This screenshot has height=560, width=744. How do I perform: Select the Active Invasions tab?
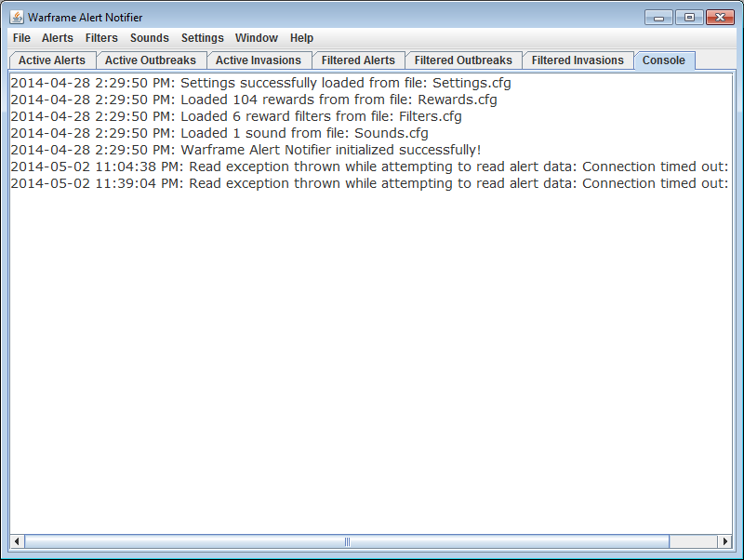[259, 60]
